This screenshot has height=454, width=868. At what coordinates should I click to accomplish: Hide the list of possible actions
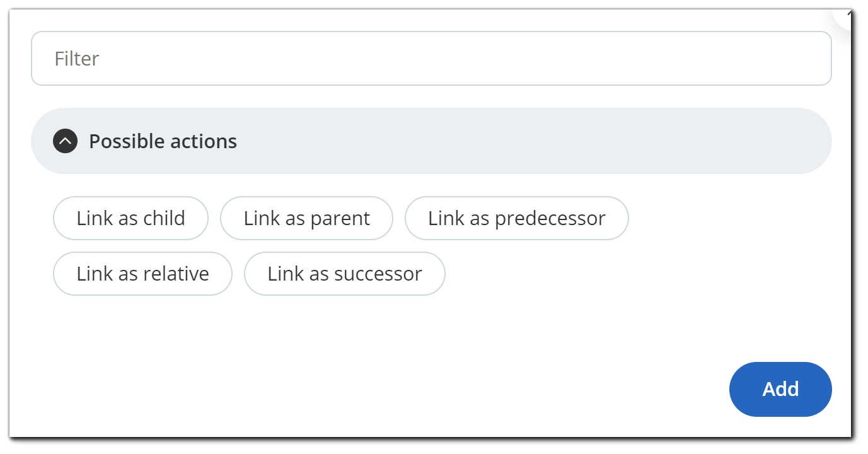66,141
